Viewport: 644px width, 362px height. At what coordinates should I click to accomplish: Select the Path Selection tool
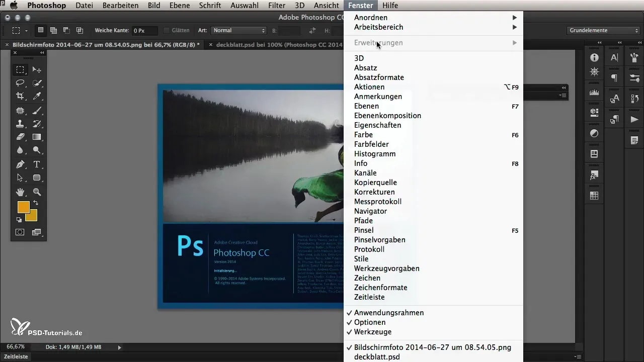20,177
